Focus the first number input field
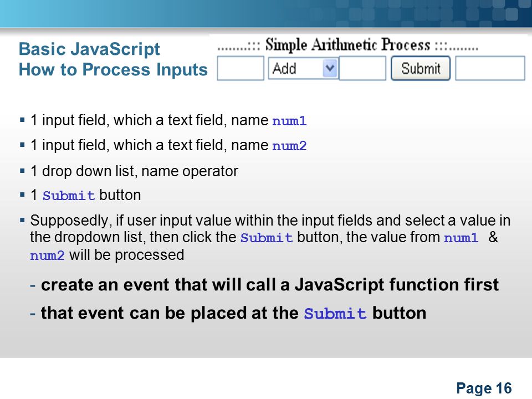The image size is (532, 399). point(240,68)
